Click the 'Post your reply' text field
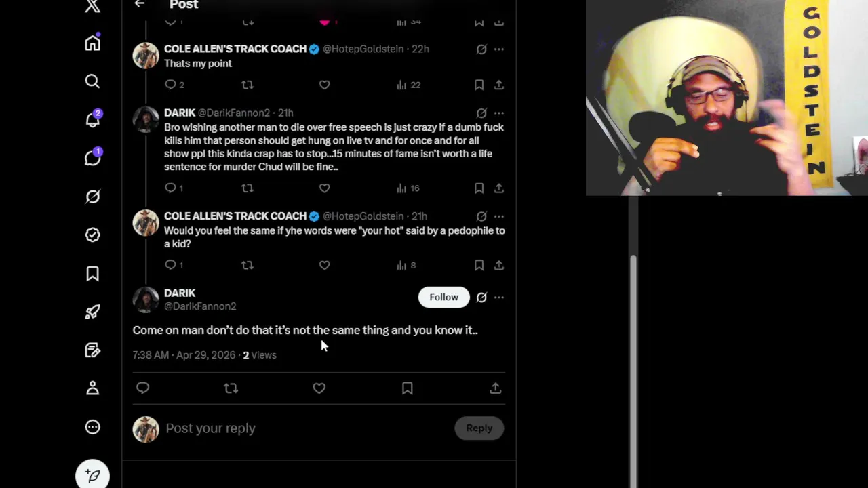 [307, 428]
